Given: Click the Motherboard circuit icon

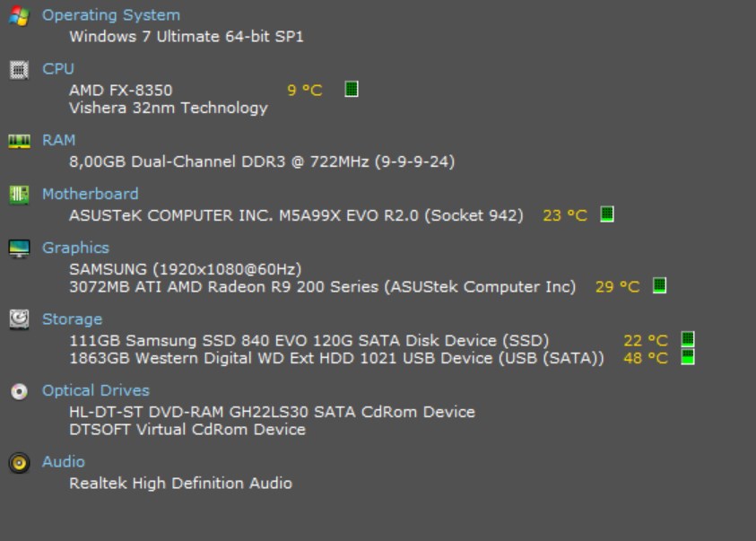Looking at the screenshot, I should click(20, 195).
